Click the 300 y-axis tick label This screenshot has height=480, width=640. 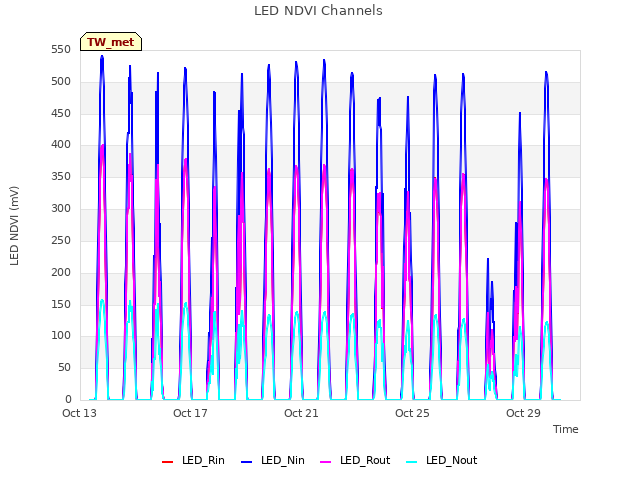click(x=61, y=209)
